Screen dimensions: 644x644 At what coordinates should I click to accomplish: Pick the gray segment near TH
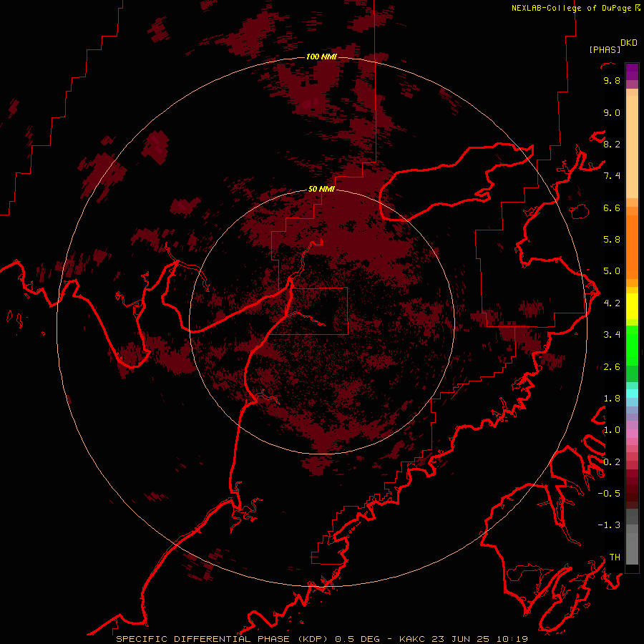pyautogui.click(x=632, y=548)
